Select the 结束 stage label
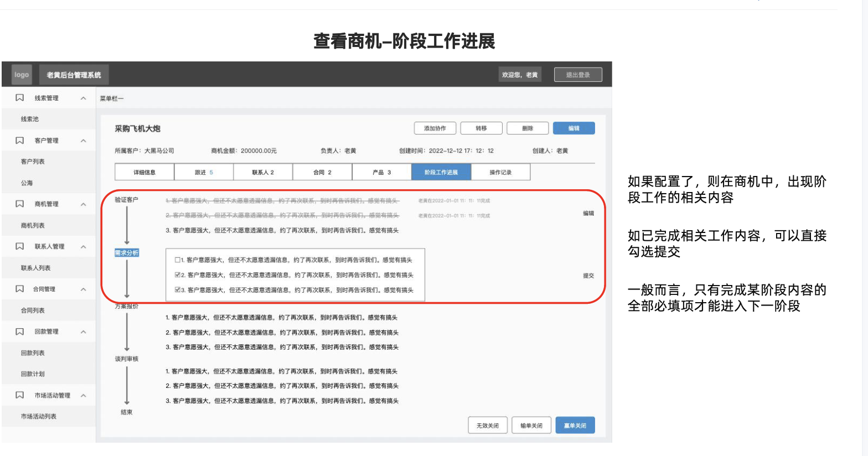The width and height of the screenshot is (868, 456). pos(127,412)
